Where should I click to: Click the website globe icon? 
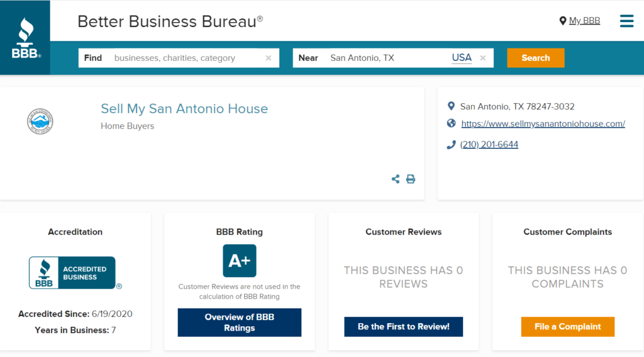coord(451,123)
